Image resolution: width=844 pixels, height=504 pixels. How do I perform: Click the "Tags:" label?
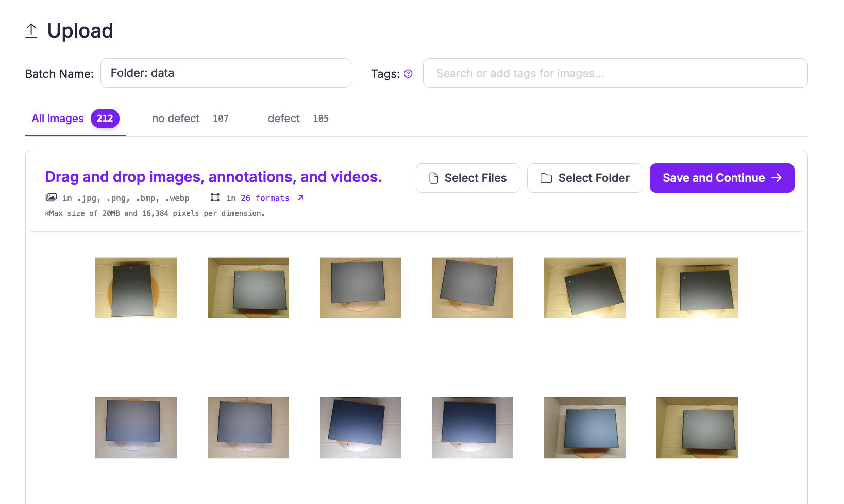tap(385, 74)
